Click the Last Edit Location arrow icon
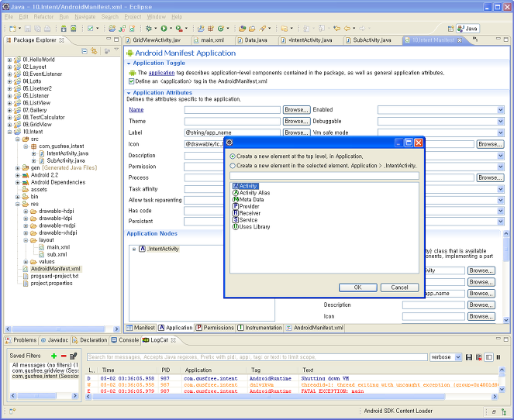This screenshot has height=420, width=514. click(336, 29)
